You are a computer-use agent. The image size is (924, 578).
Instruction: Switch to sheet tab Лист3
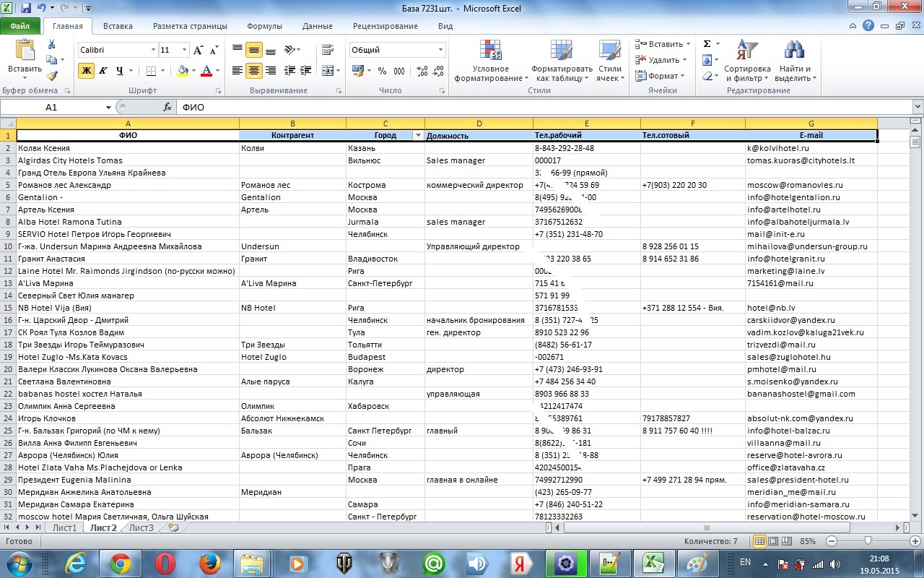click(141, 527)
